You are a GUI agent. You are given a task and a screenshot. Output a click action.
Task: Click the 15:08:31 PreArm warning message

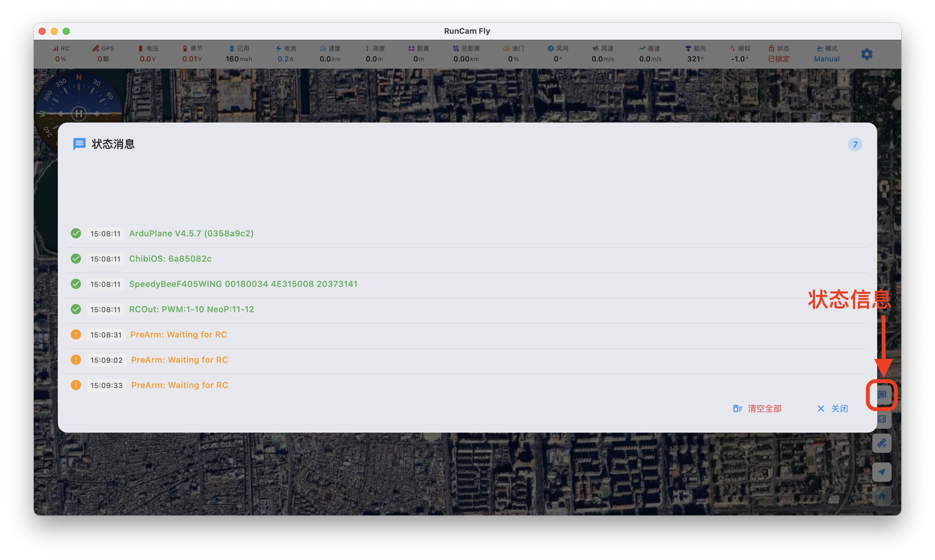[178, 334]
